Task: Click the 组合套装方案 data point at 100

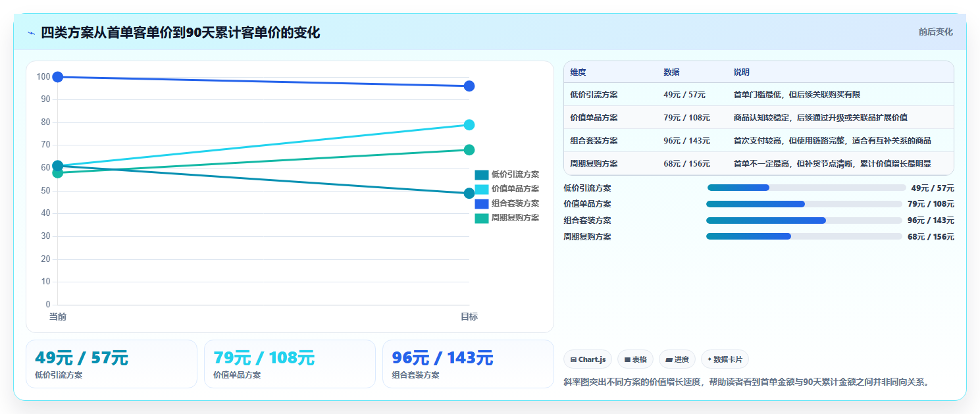Action: 58,77
